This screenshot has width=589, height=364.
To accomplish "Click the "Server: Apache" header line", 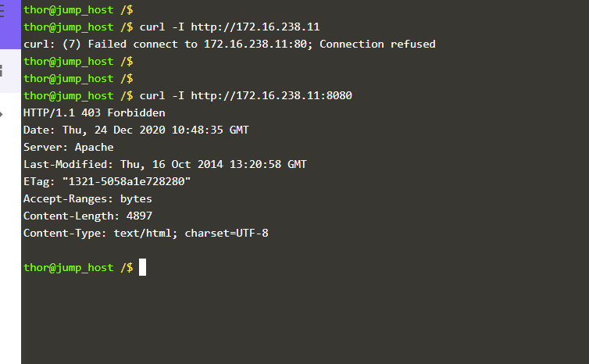I will (x=68, y=147).
